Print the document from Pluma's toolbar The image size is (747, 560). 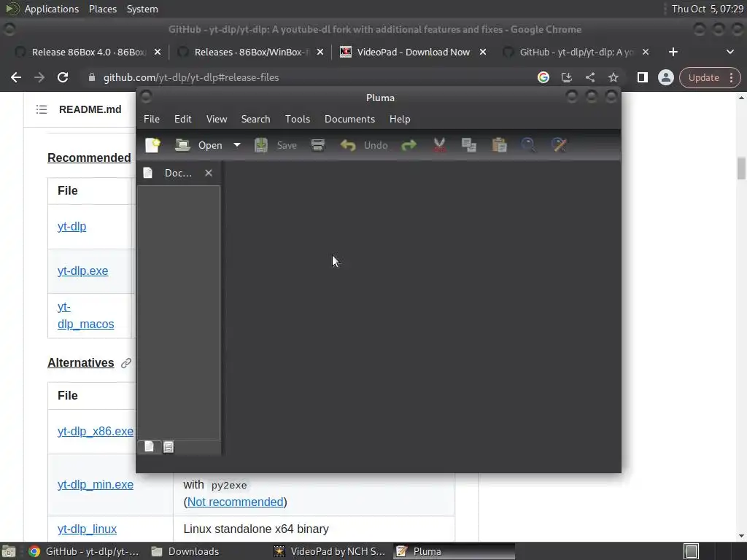click(318, 145)
